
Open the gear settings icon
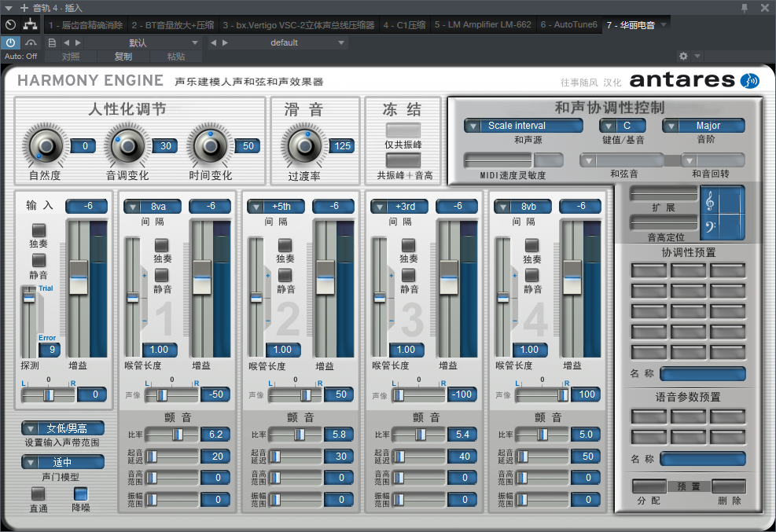point(683,56)
